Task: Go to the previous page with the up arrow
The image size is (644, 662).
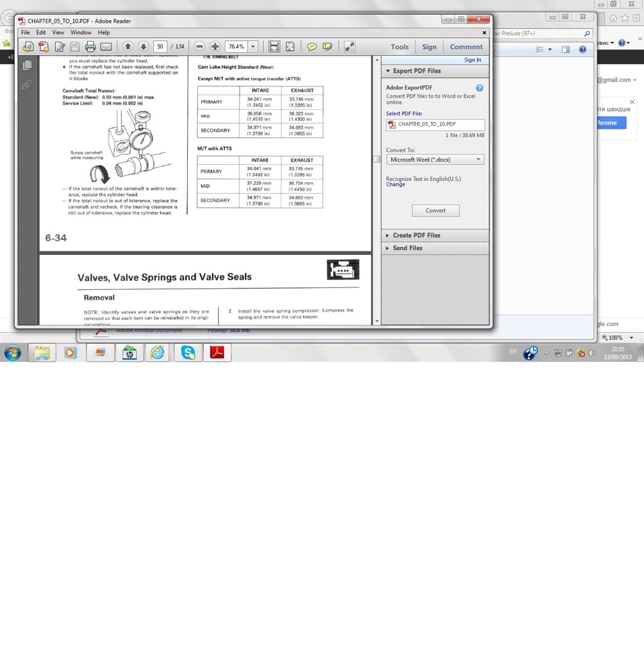Action: (x=128, y=46)
